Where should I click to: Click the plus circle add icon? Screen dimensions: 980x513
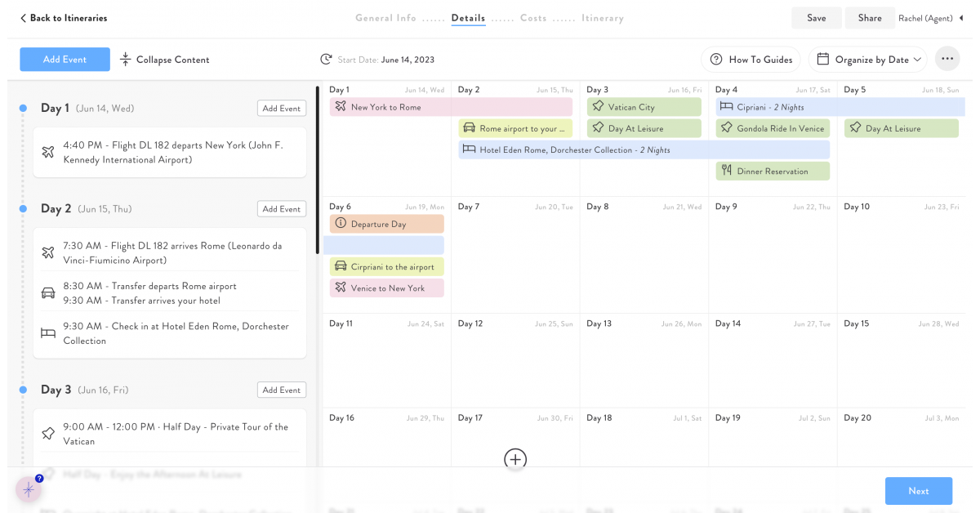(x=515, y=459)
